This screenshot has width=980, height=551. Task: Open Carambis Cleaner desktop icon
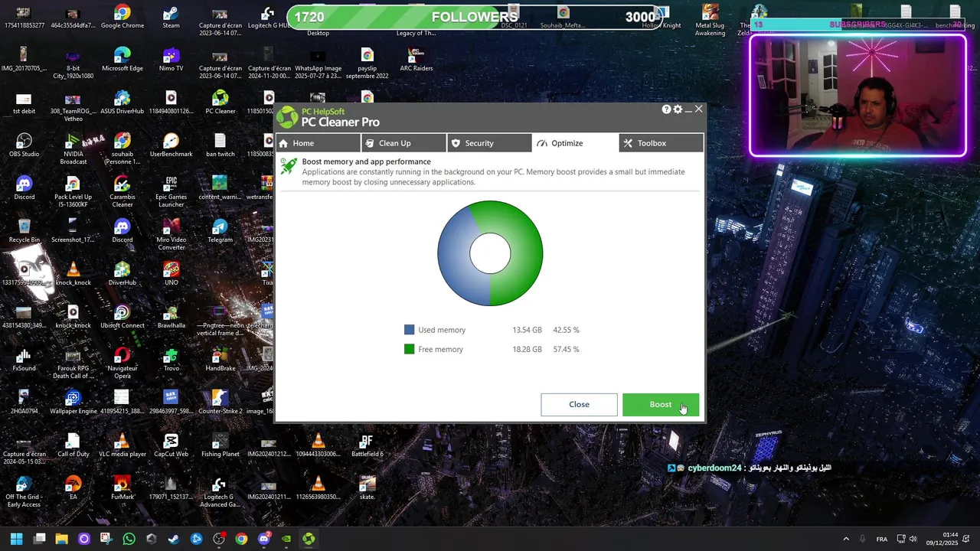(122, 193)
